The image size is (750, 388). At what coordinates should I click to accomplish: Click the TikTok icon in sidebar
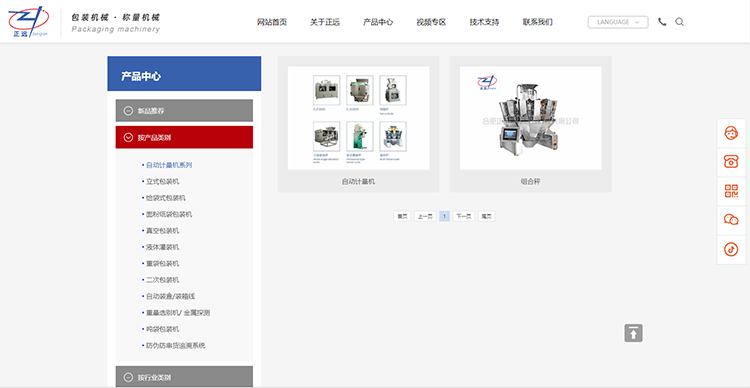tap(731, 249)
